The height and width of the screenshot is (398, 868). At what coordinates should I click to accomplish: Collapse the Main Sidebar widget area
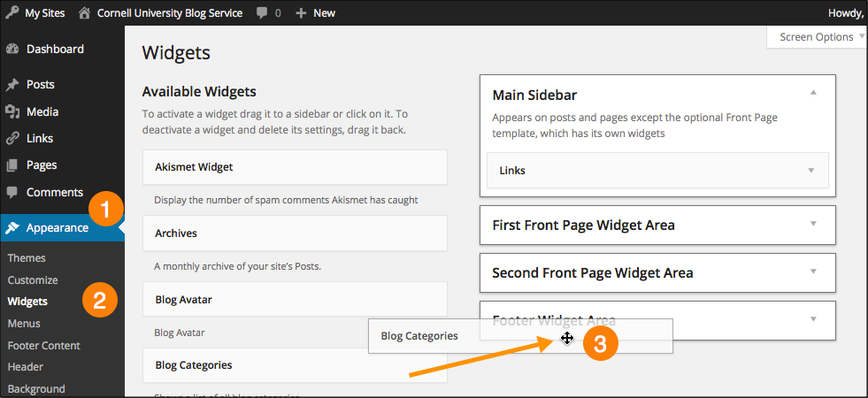[x=813, y=93]
